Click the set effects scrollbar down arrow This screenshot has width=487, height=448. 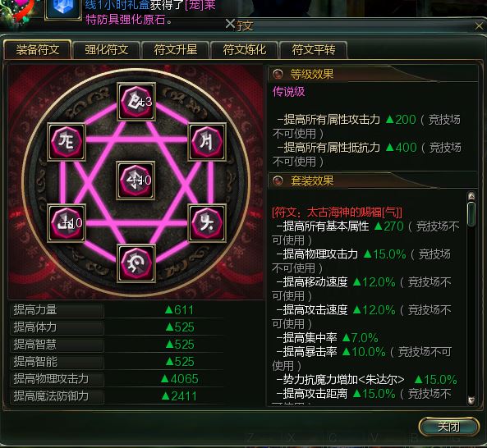tap(471, 400)
